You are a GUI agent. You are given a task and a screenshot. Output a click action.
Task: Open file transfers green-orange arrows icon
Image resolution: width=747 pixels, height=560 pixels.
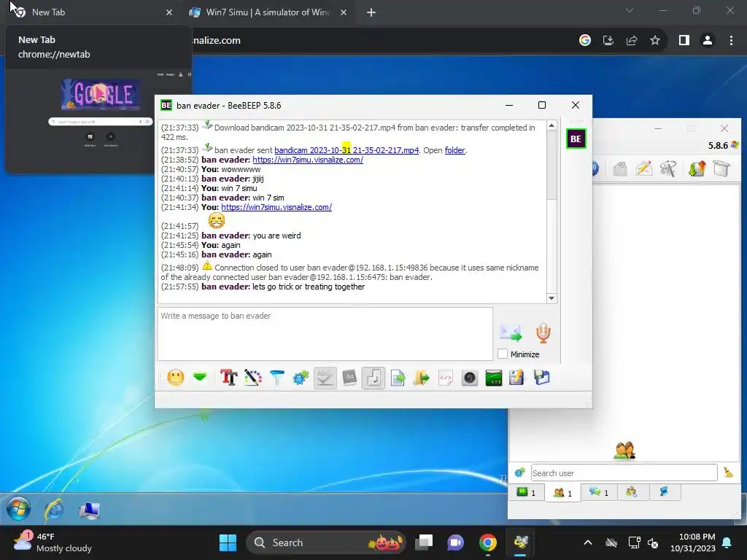[x=697, y=168]
